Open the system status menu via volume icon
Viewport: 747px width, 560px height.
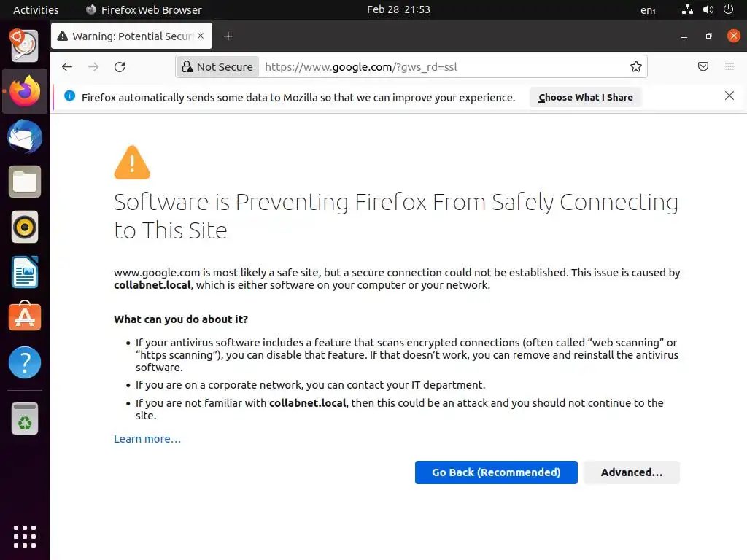(708, 10)
